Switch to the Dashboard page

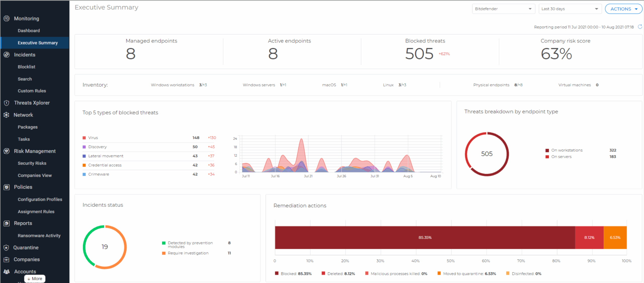click(29, 30)
